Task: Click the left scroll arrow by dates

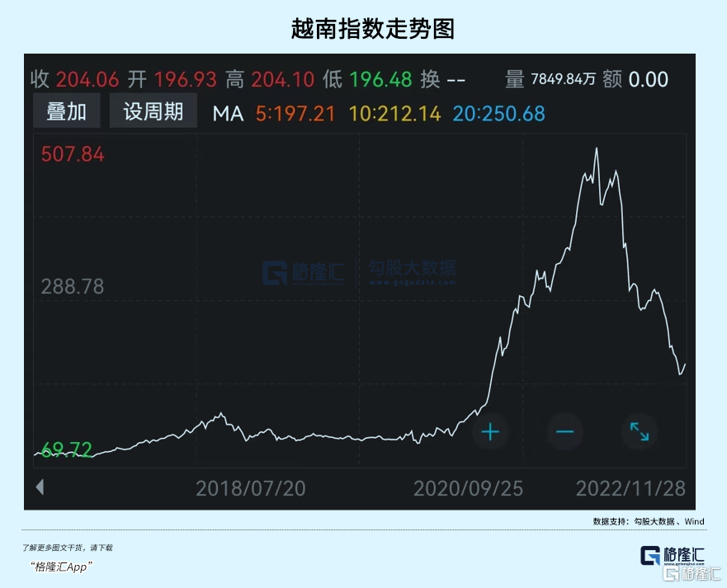Action: click(40, 487)
